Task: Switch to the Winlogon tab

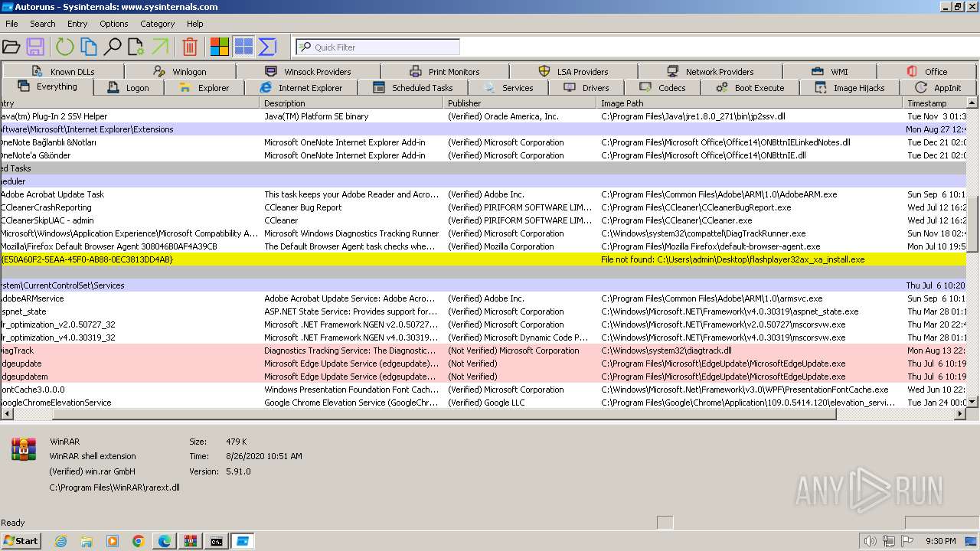Action: pos(180,71)
